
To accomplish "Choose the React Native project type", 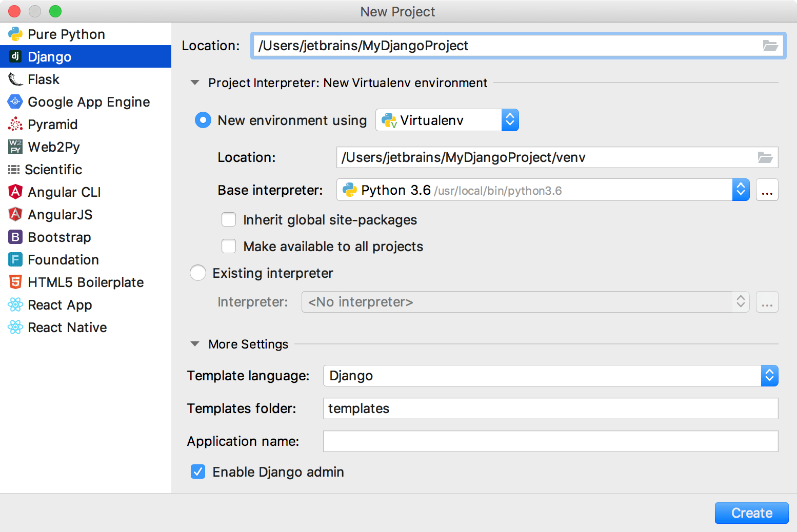I will tap(67, 327).
